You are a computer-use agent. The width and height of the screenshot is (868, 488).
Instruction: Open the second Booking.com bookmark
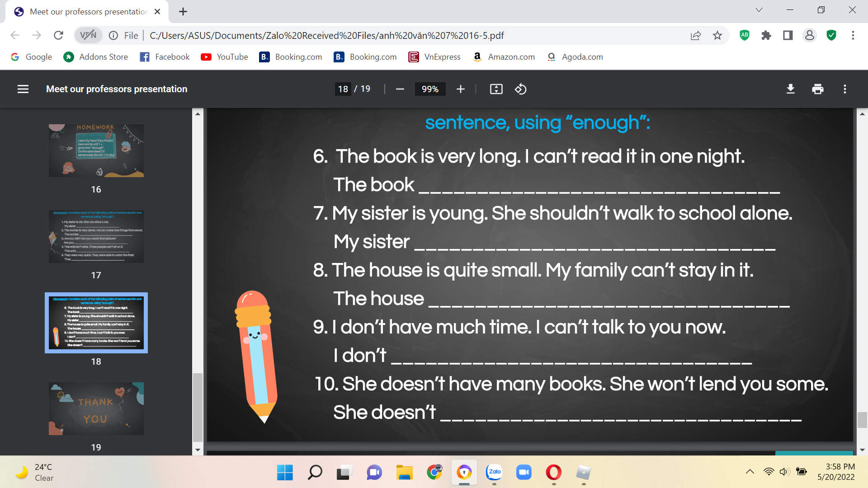click(x=365, y=57)
